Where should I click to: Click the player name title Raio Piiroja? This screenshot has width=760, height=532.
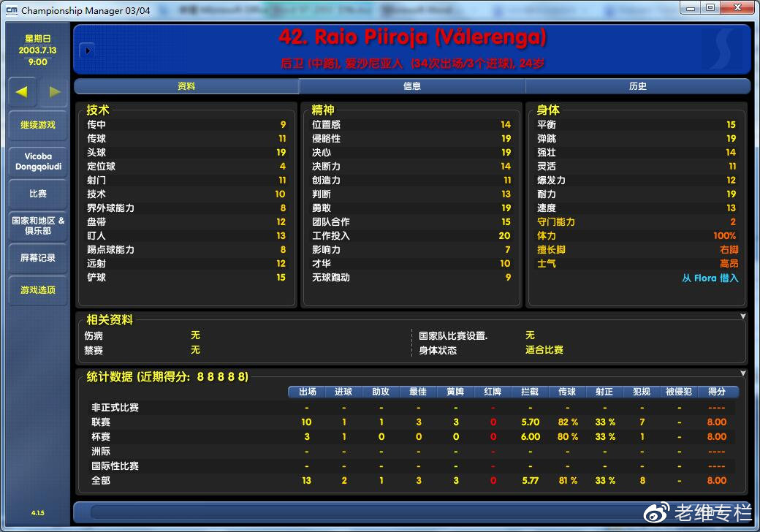click(x=412, y=37)
